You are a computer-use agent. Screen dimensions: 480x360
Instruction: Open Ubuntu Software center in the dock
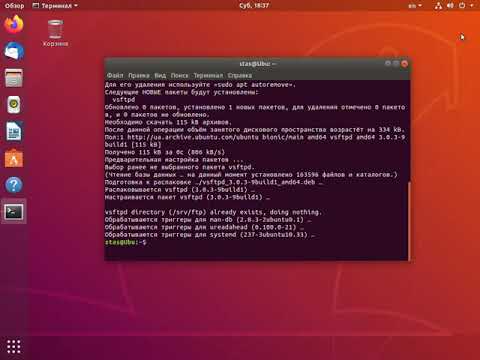pyautogui.click(x=14, y=158)
